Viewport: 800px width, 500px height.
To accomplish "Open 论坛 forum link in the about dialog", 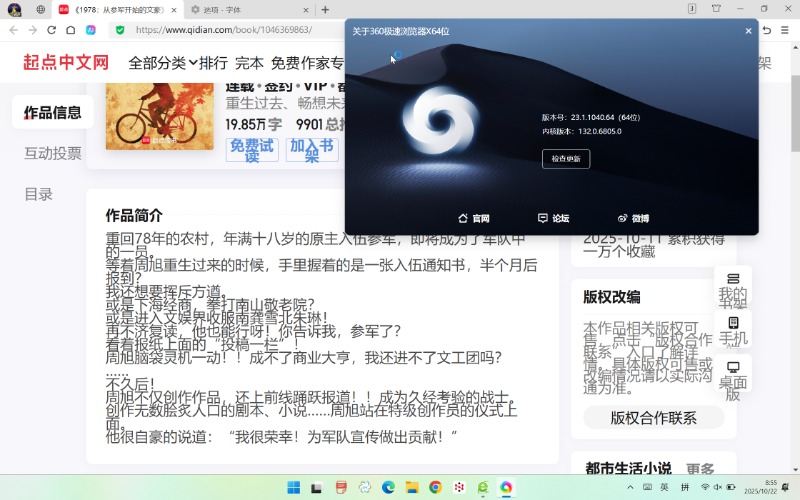I will pyautogui.click(x=553, y=218).
